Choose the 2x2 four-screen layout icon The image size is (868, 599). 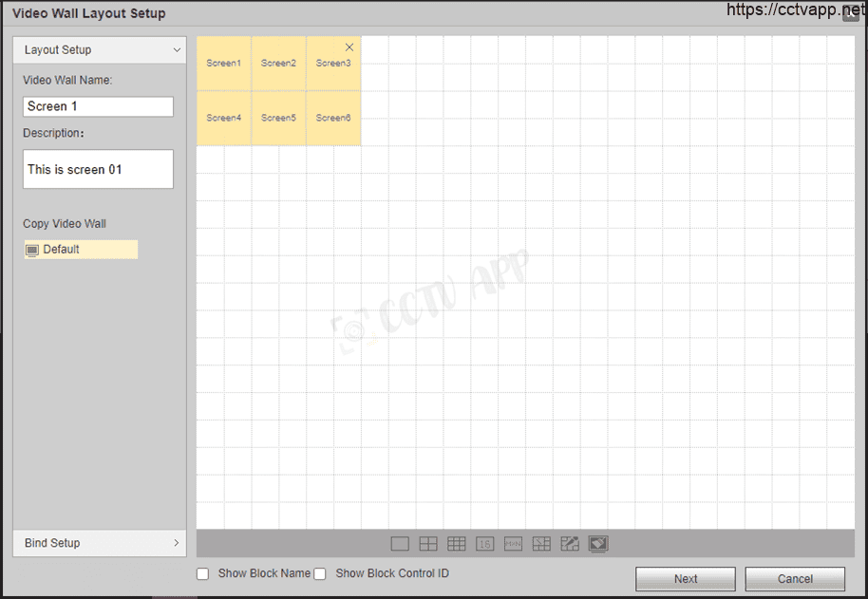tap(428, 544)
